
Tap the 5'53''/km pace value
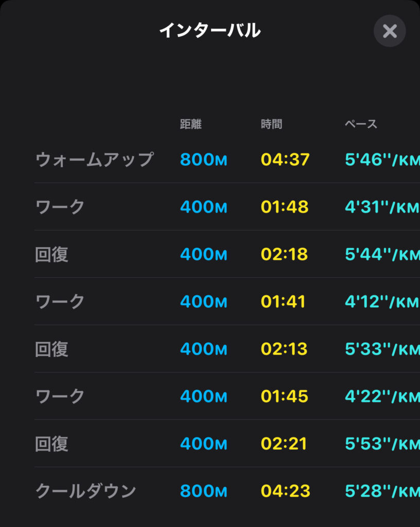(382, 444)
